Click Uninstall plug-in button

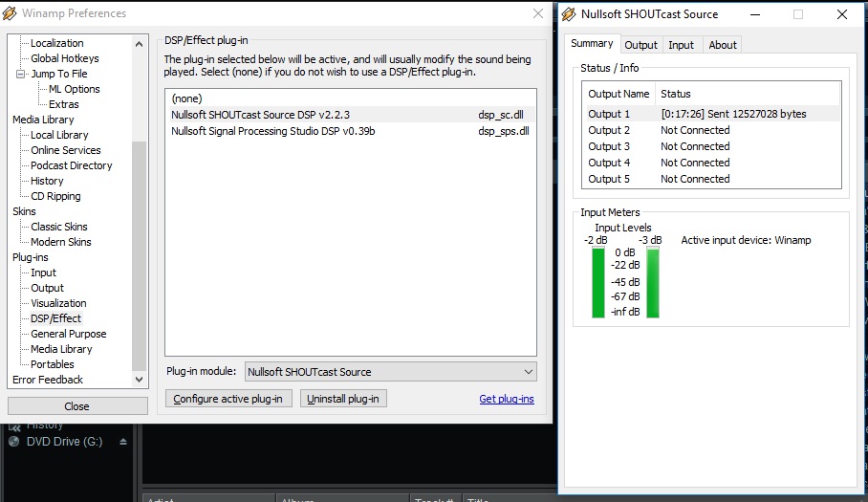click(343, 399)
